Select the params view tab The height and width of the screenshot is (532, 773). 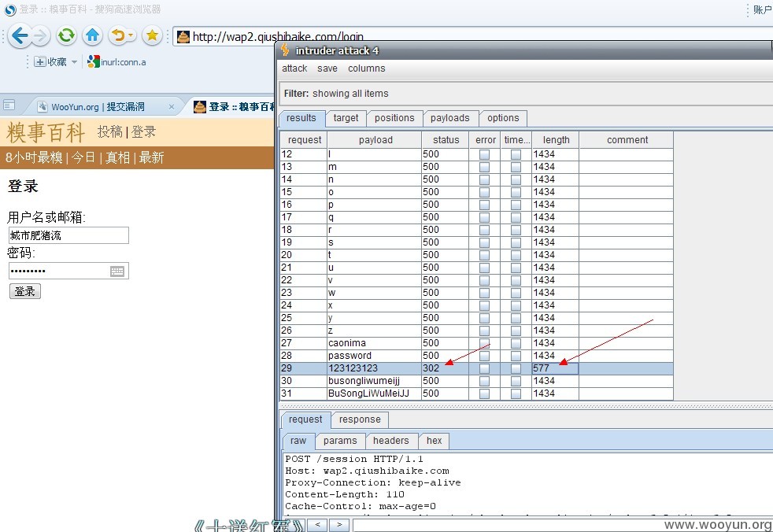[x=340, y=441]
